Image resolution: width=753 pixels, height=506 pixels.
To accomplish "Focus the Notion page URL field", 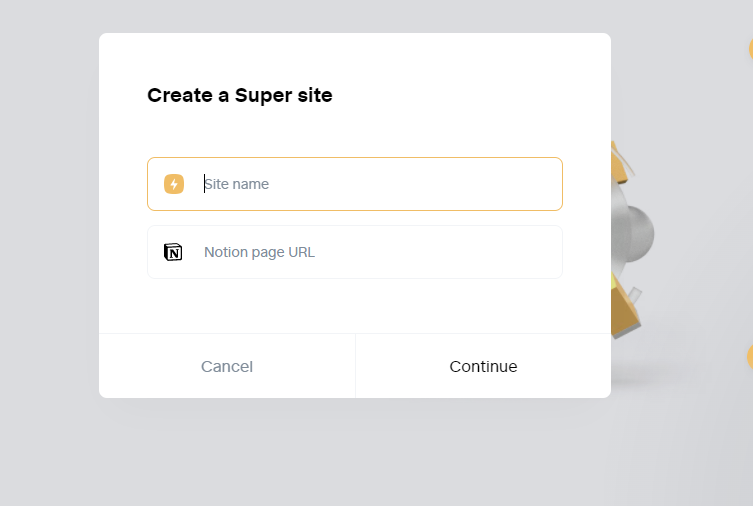I will click(355, 252).
